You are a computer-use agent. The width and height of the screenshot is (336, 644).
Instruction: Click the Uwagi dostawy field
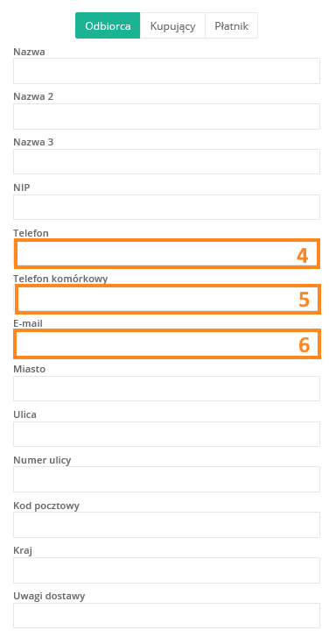[166, 616]
